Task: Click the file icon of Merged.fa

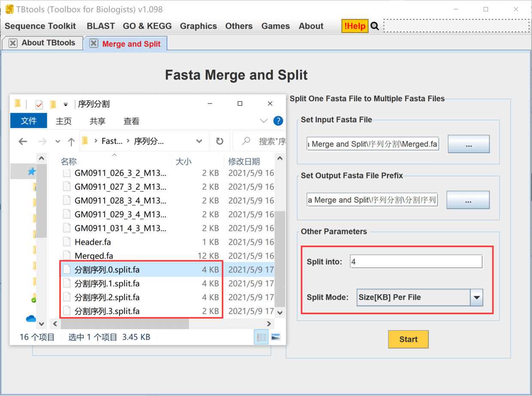Action: (66, 256)
